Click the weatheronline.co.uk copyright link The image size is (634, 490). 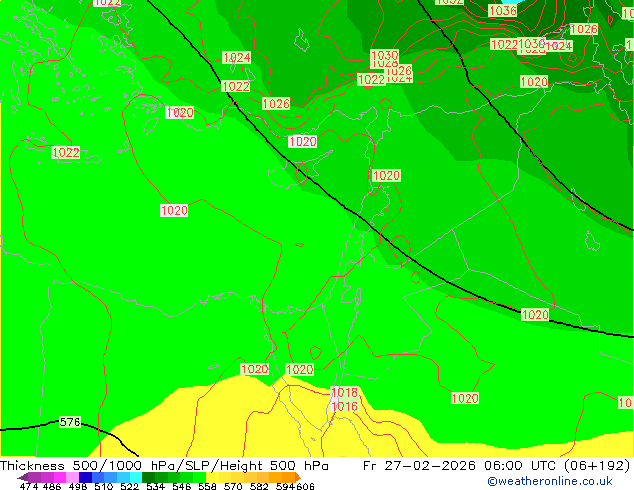[x=550, y=481]
